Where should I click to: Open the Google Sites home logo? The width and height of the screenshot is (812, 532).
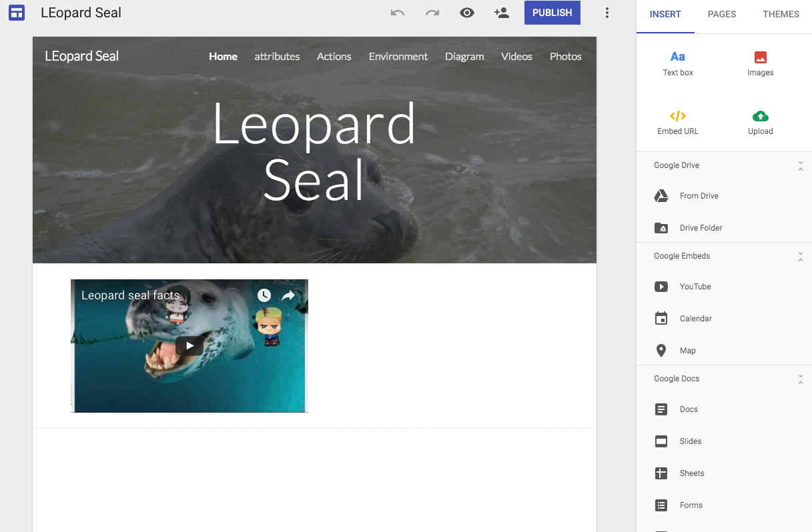[17, 13]
